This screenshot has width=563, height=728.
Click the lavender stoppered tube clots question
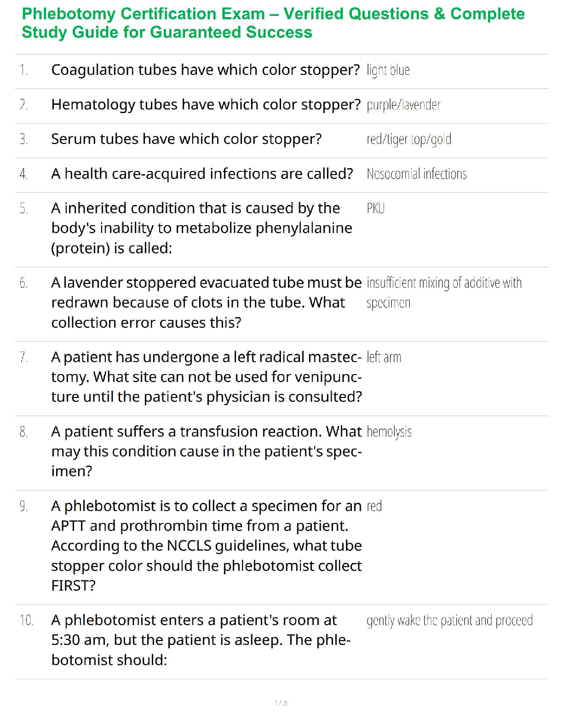coord(206,302)
